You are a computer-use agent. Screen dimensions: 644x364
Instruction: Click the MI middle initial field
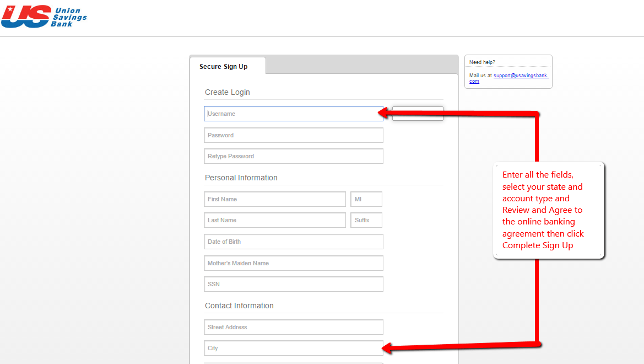(366, 199)
